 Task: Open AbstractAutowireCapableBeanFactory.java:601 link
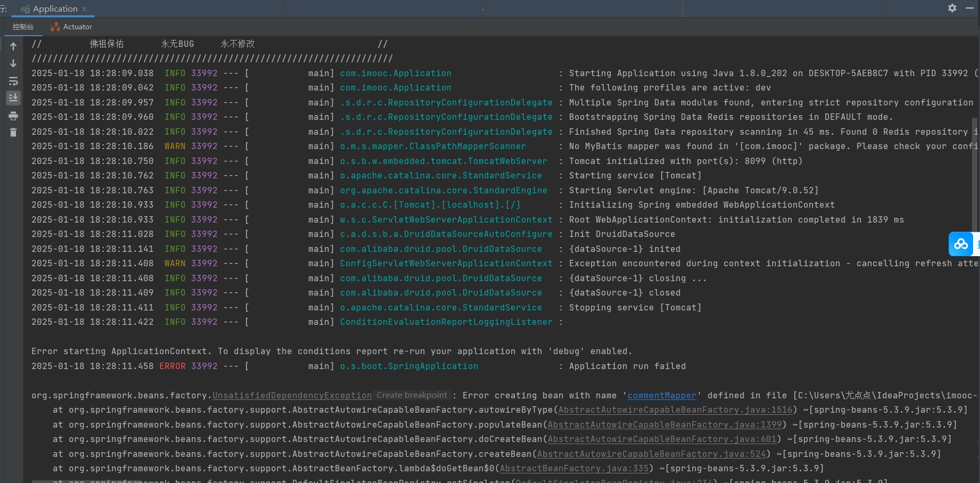662,439
